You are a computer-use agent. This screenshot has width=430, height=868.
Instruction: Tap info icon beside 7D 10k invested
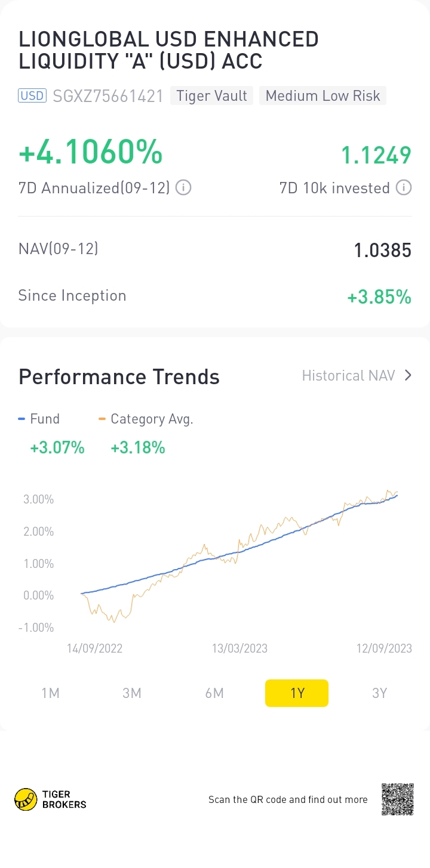tap(404, 188)
